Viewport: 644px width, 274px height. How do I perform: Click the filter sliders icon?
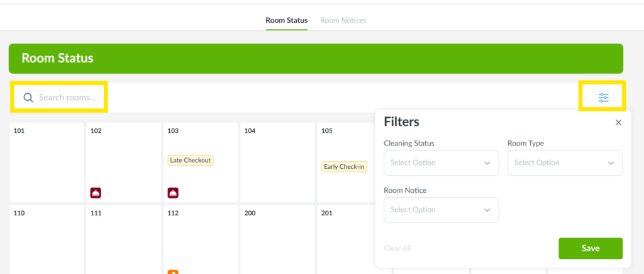click(x=603, y=98)
